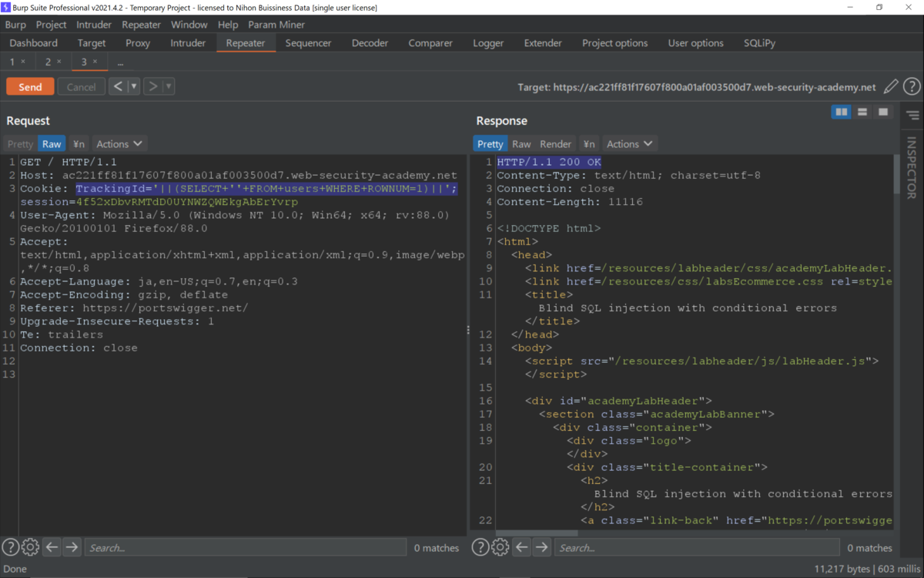This screenshot has width=924, height=578.
Task: Click the orange Send button
Action: coord(30,86)
